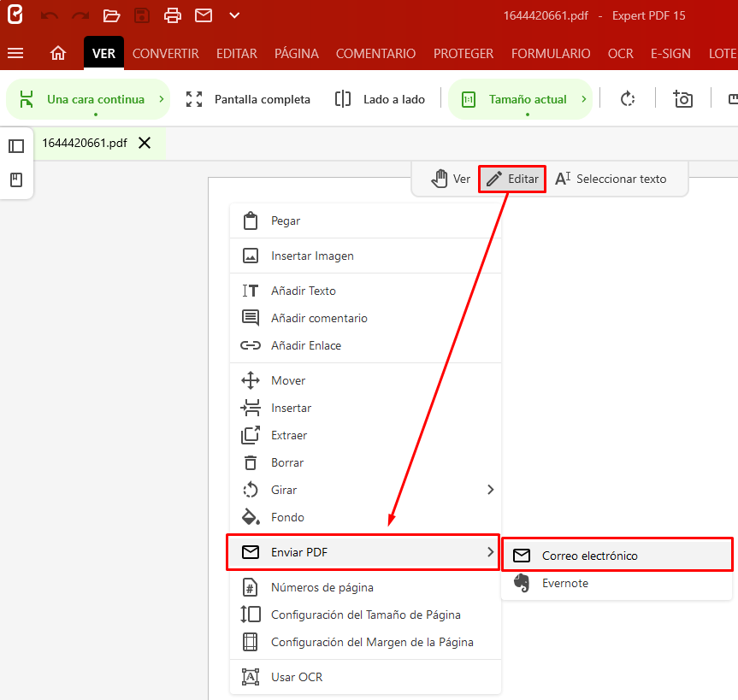Choose Extraer from the context menu
This screenshot has height=700, width=738.
click(x=365, y=435)
